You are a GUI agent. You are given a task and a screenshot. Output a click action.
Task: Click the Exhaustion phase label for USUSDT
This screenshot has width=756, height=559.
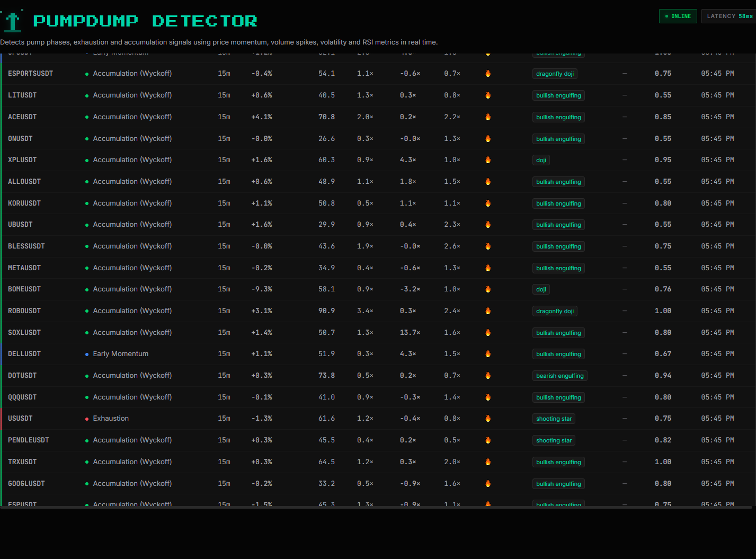click(x=111, y=419)
